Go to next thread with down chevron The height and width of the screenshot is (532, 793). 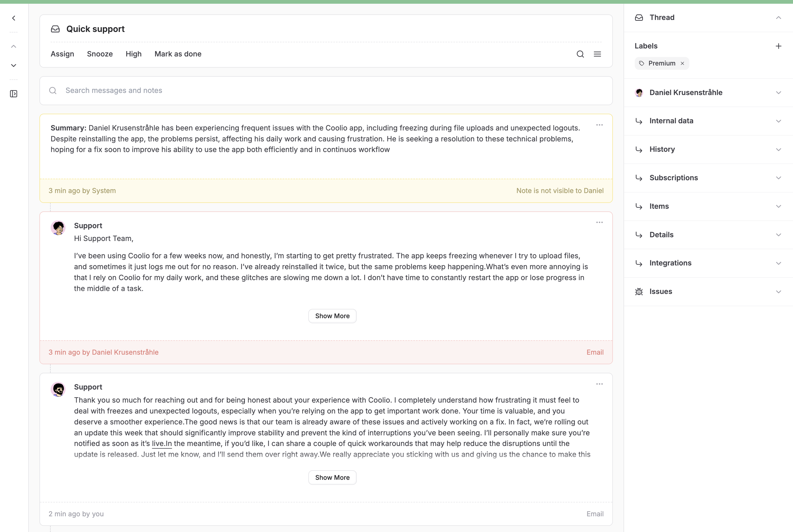click(14, 65)
